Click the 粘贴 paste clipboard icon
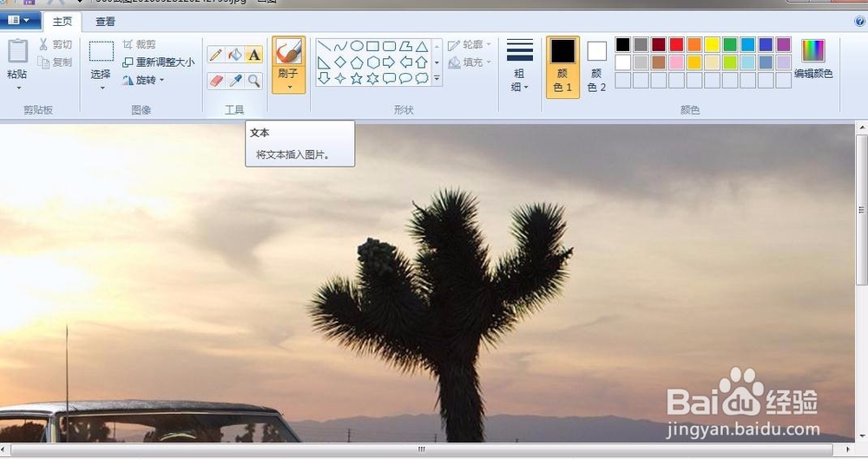The width and height of the screenshot is (868, 459). 17,51
